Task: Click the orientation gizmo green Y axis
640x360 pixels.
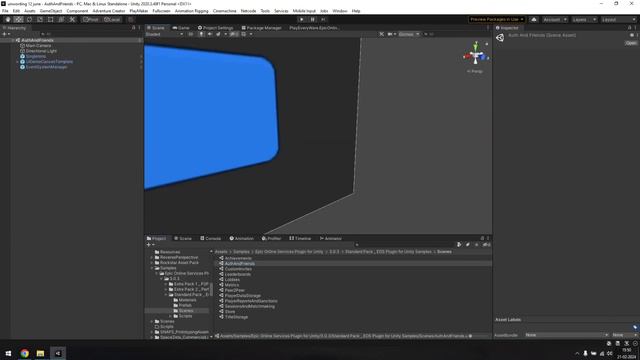Action: pos(476,46)
